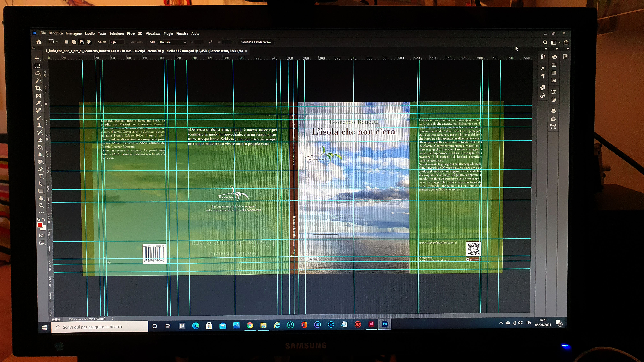
Task: Open the Paragraph panel icon
Action: [x=543, y=76]
